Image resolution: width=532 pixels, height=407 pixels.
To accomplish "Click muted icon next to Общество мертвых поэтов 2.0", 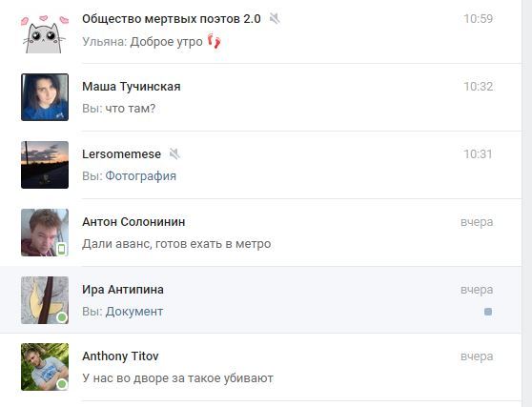I will pos(275,19).
